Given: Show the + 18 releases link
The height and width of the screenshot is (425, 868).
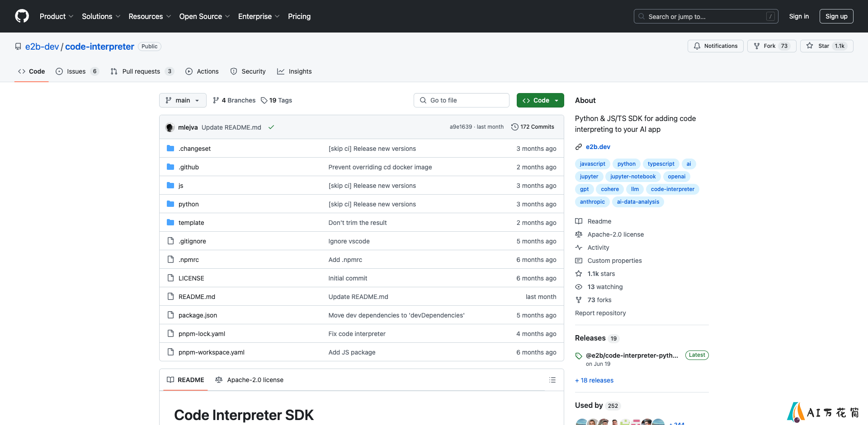Looking at the screenshot, I should [x=594, y=380].
